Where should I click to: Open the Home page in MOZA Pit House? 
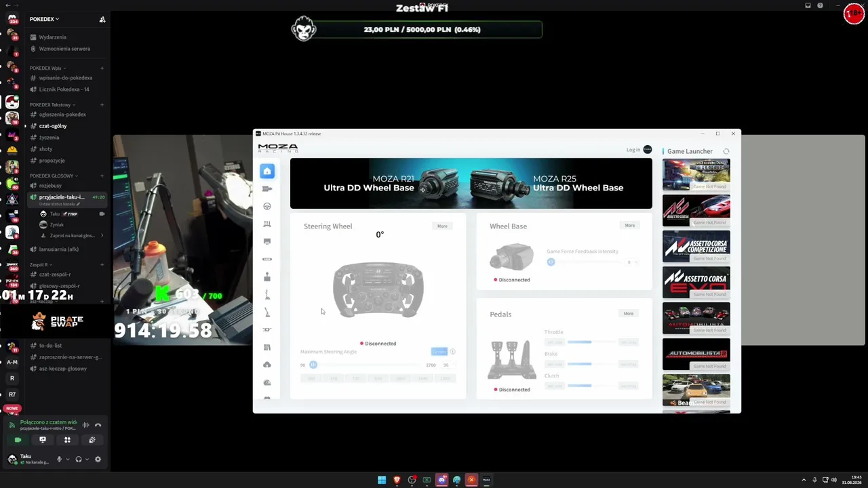point(267,171)
